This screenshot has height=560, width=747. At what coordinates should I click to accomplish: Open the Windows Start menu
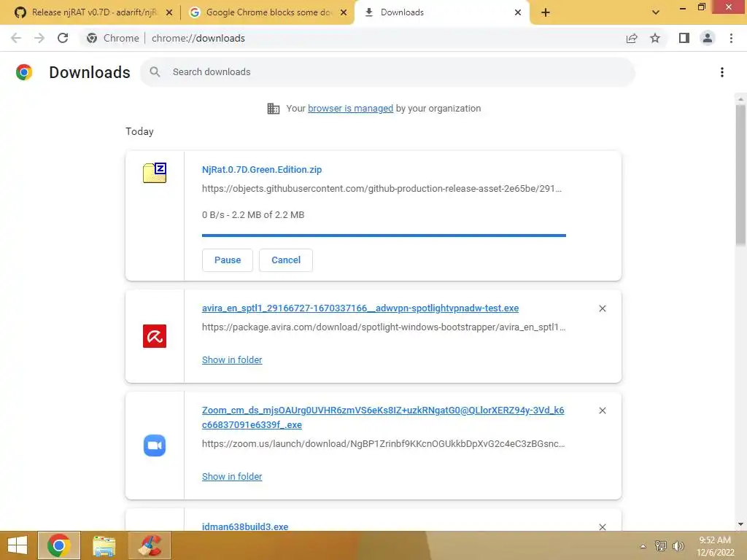tap(18, 545)
